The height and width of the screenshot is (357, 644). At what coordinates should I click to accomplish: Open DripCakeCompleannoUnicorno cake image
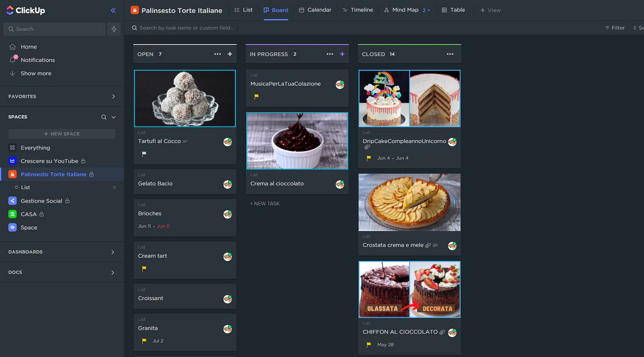click(x=410, y=99)
